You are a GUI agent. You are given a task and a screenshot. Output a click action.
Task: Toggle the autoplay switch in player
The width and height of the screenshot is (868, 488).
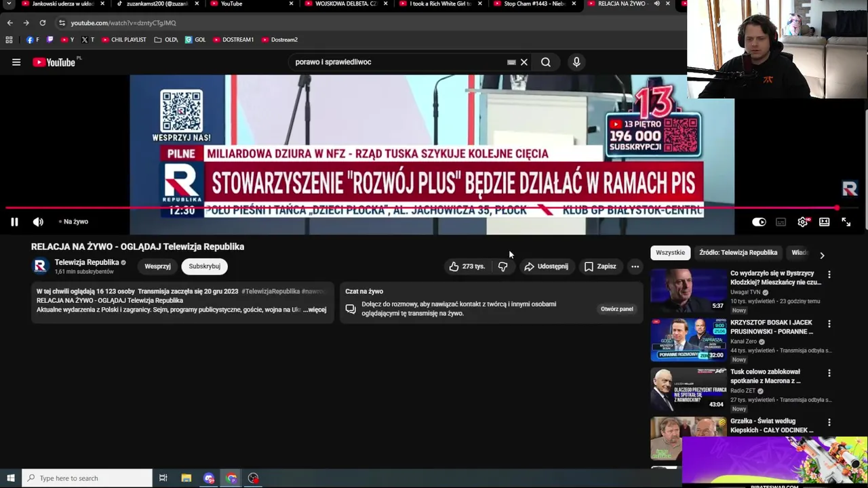759,222
